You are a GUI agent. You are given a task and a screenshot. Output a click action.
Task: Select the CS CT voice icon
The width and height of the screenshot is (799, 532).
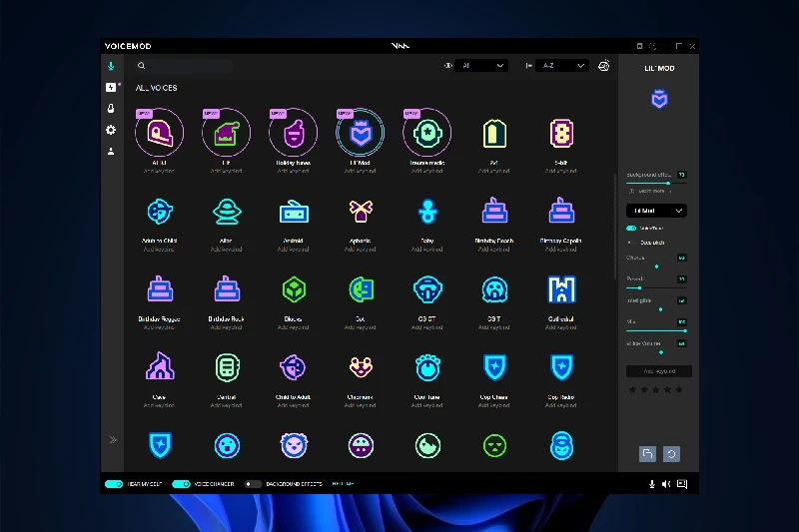coord(427,289)
